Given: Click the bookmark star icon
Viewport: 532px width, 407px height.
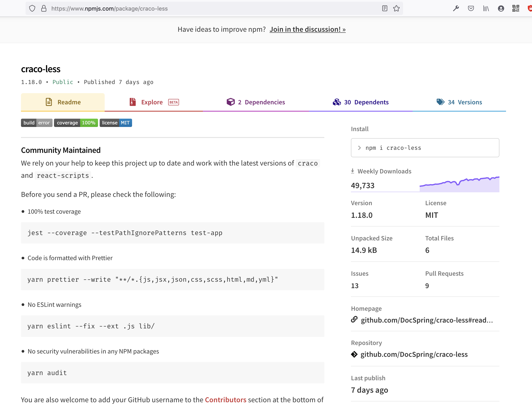Looking at the screenshot, I should click(x=396, y=9).
